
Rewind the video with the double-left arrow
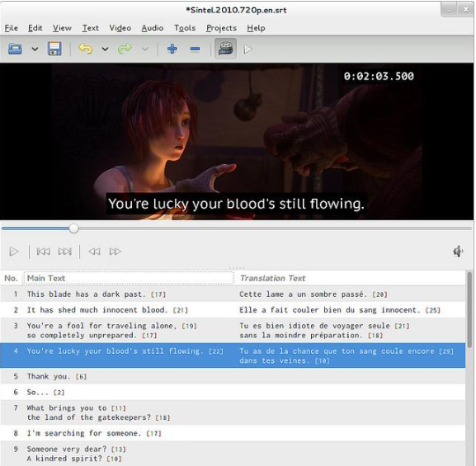[94, 252]
